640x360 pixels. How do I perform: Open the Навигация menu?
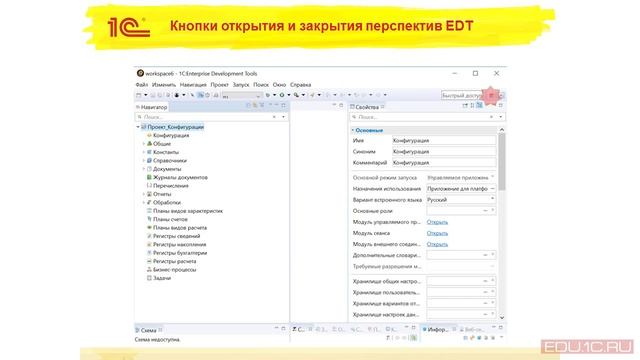point(193,85)
